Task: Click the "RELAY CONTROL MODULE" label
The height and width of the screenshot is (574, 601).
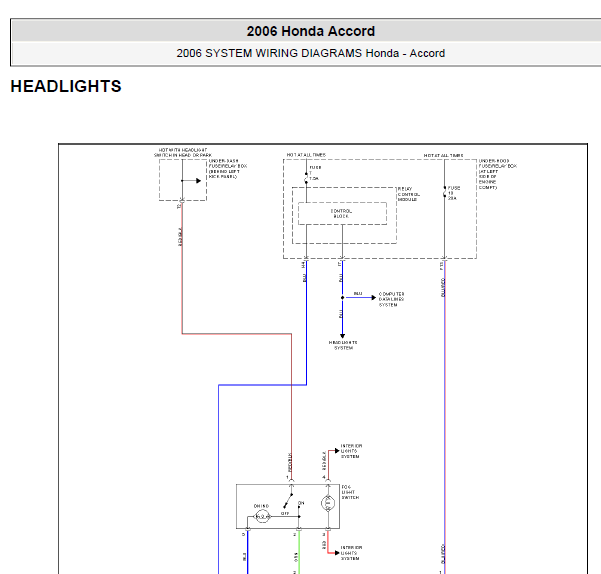Action: tap(409, 194)
